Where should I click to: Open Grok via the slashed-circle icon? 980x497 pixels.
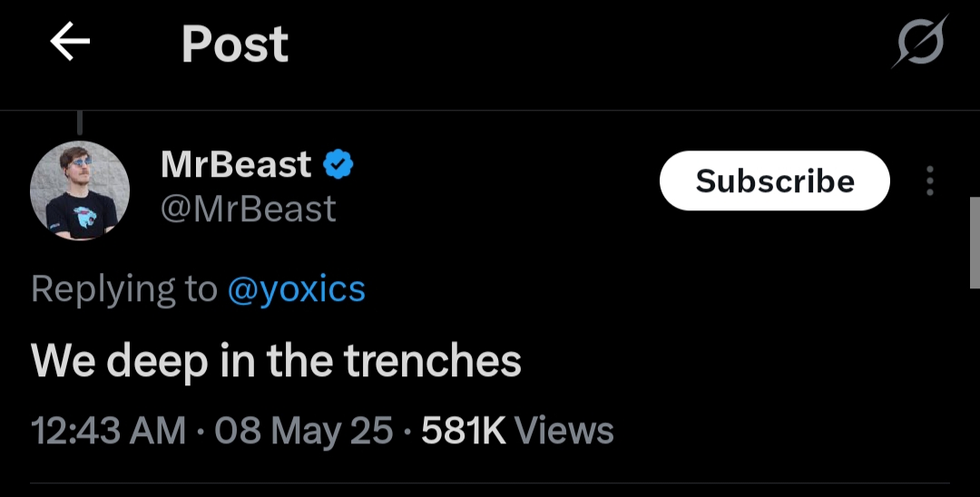click(x=919, y=42)
